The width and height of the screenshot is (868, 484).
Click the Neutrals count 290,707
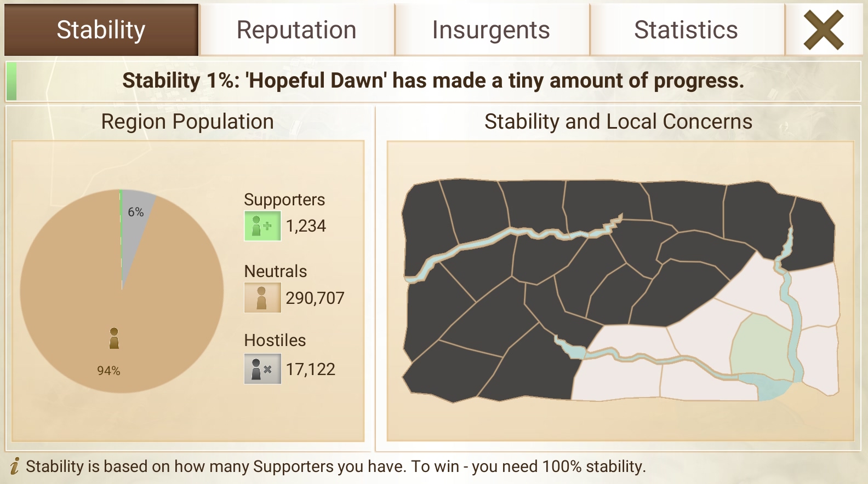pyautogui.click(x=315, y=297)
